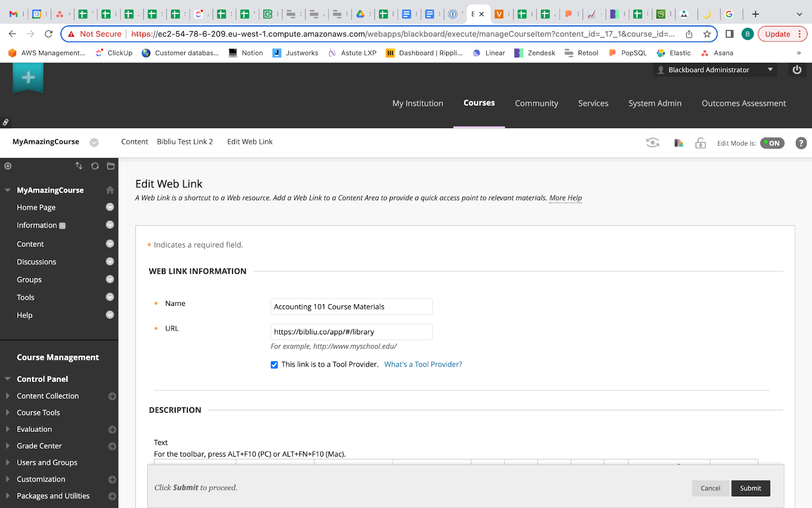
Task: Expand Course Tools in Control Panel
Action: point(38,412)
